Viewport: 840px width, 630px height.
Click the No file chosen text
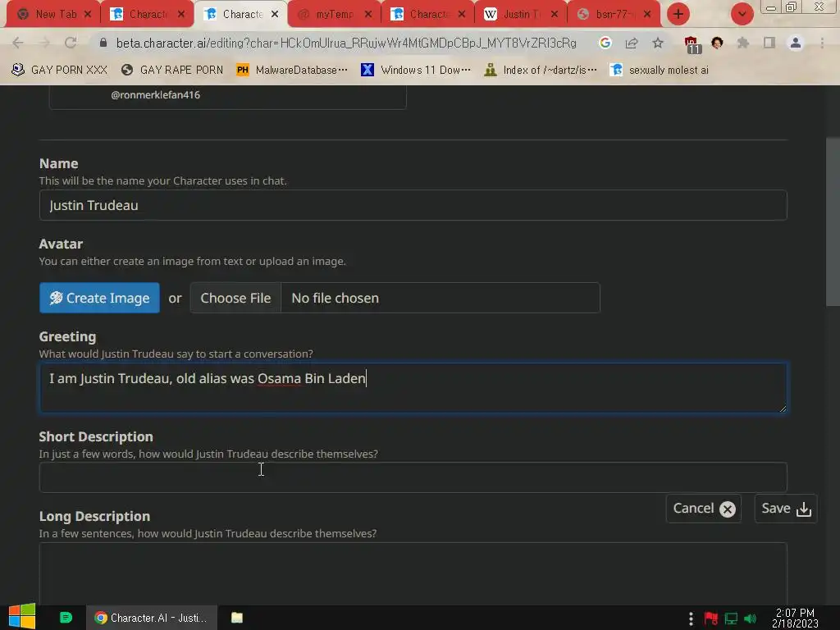(335, 298)
